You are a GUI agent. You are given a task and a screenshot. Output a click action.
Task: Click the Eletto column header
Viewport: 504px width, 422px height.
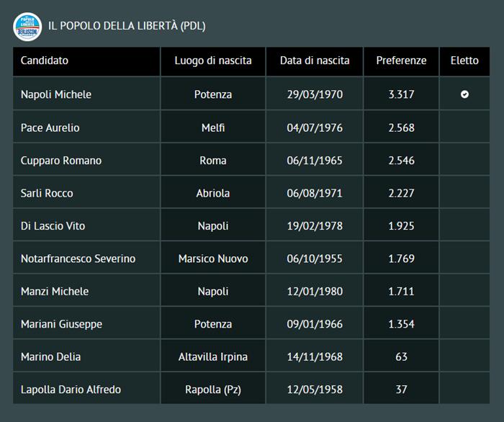click(x=464, y=61)
